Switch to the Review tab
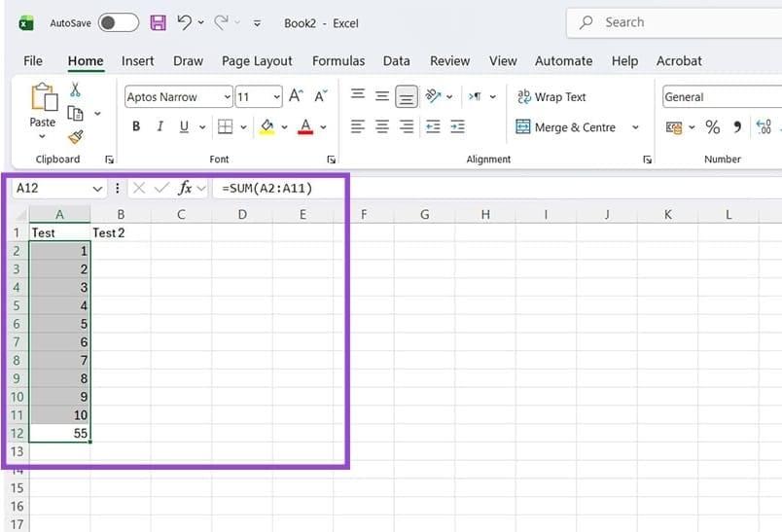782x532 pixels. 450,61
